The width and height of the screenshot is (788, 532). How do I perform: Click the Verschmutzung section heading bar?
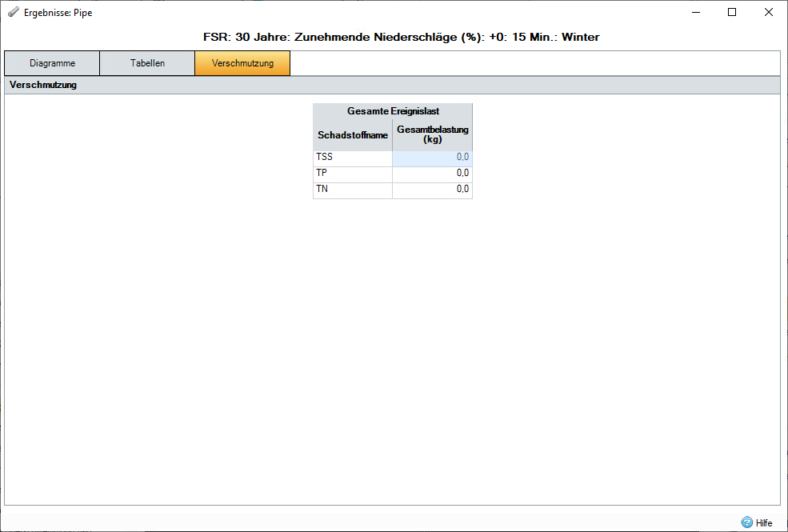(x=392, y=85)
